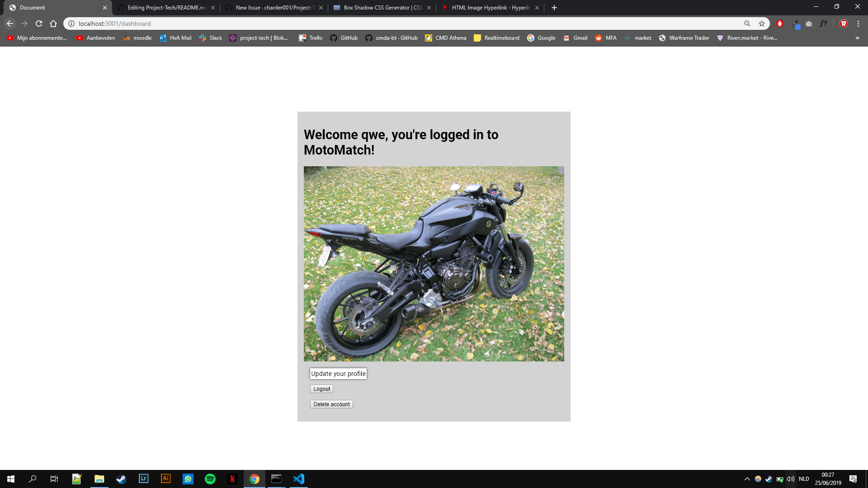This screenshot has height=488, width=868.
Task: Expand the bookmarks overflow chevron
Action: (857, 38)
